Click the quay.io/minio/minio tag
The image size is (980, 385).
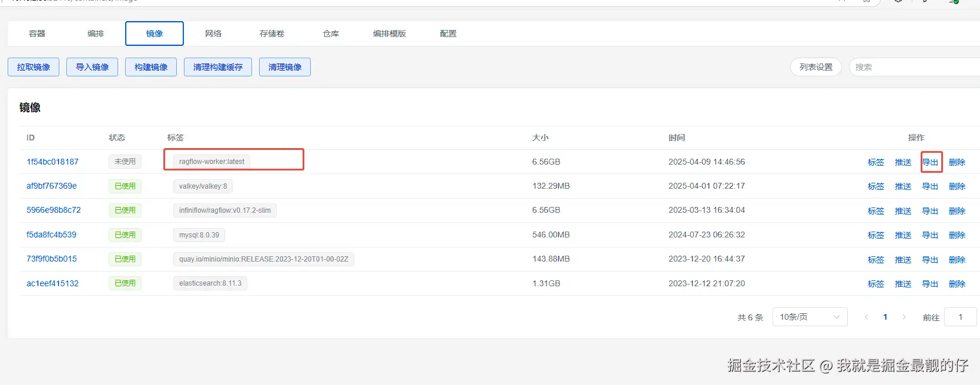coord(264,259)
